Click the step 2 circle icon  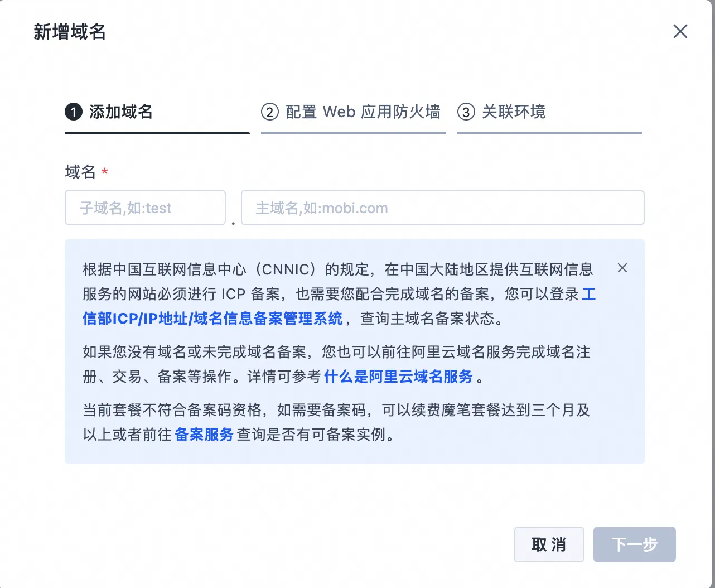[x=270, y=112]
